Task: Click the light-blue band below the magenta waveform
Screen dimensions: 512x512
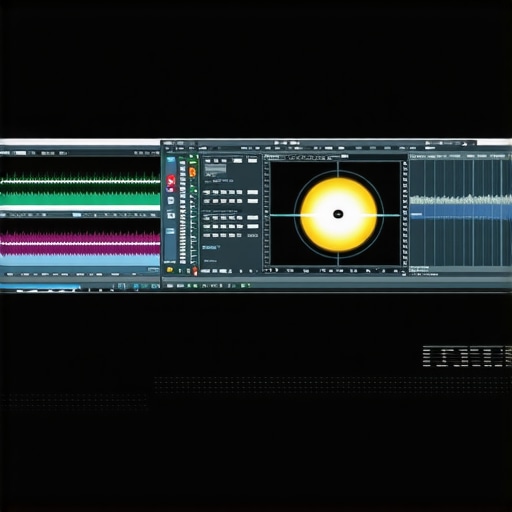Action: (x=80, y=261)
